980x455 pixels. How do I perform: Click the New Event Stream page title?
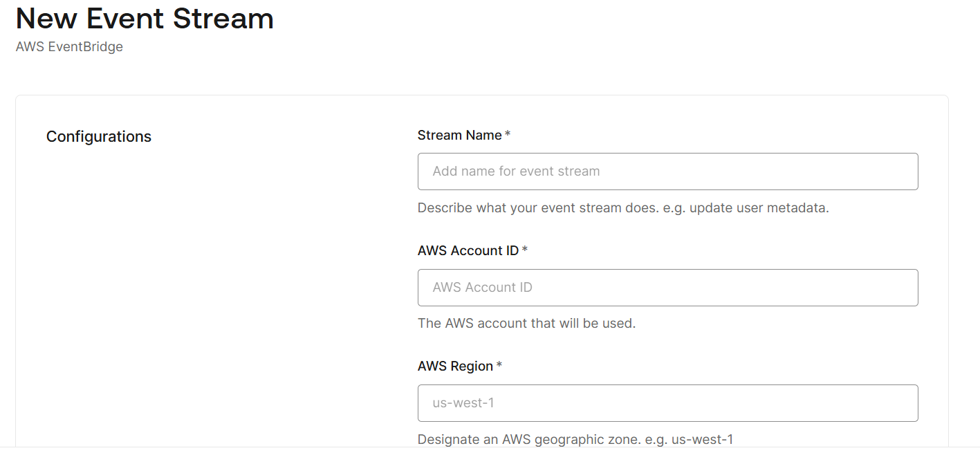click(144, 19)
